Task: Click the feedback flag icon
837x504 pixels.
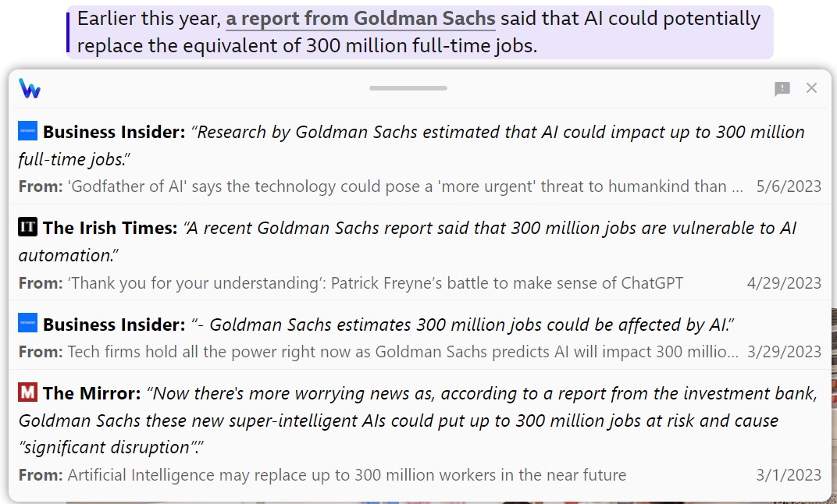Action: tap(782, 88)
